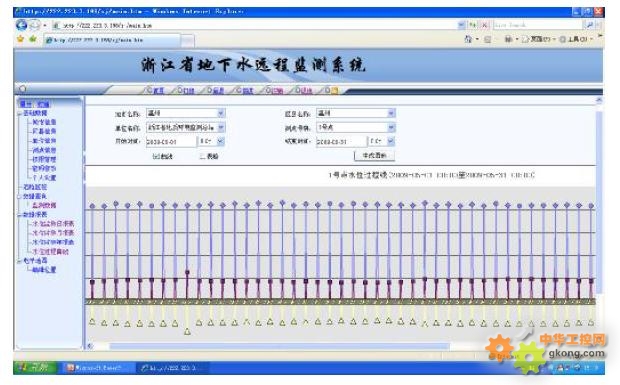Click the browser Back arrow button
The height and width of the screenshot is (385, 620).
tap(21, 25)
